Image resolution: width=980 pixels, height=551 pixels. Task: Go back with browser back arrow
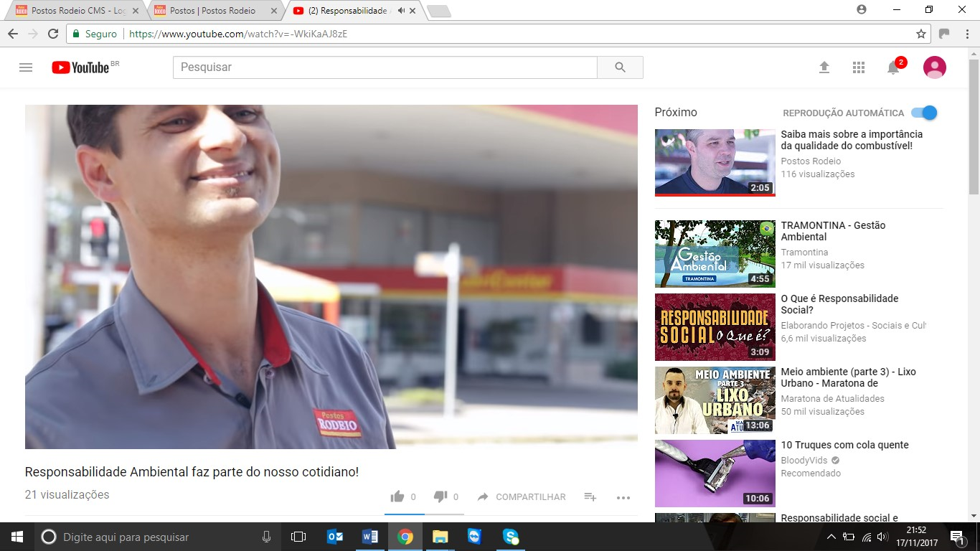click(12, 34)
